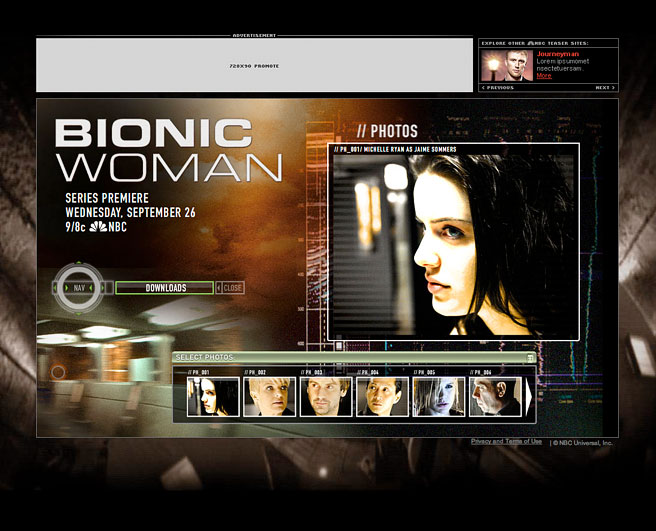Select photo thumbnail PH_006

click(x=495, y=397)
